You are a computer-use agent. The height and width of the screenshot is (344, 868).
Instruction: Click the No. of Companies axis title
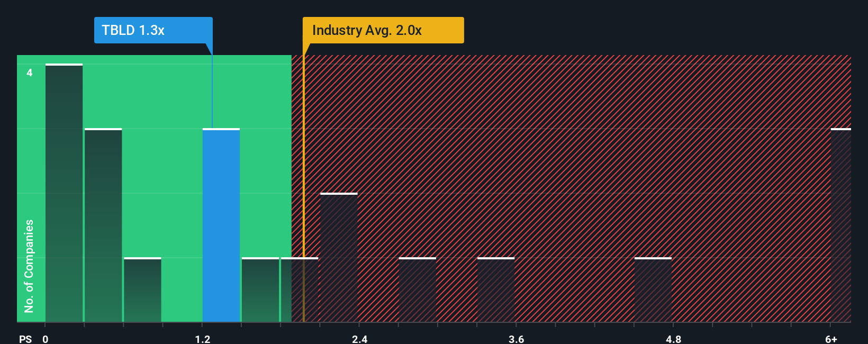(x=29, y=266)
